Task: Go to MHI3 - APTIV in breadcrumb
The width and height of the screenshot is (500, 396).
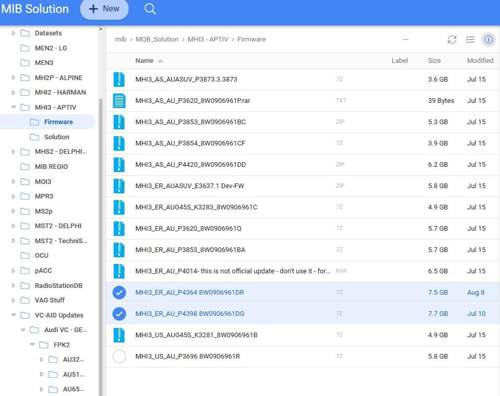Action: (x=208, y=39)
